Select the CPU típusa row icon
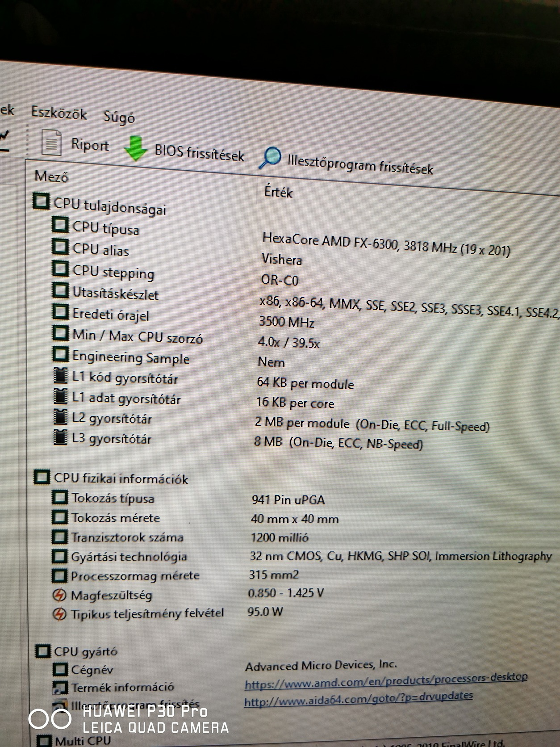 click(60, 224)
